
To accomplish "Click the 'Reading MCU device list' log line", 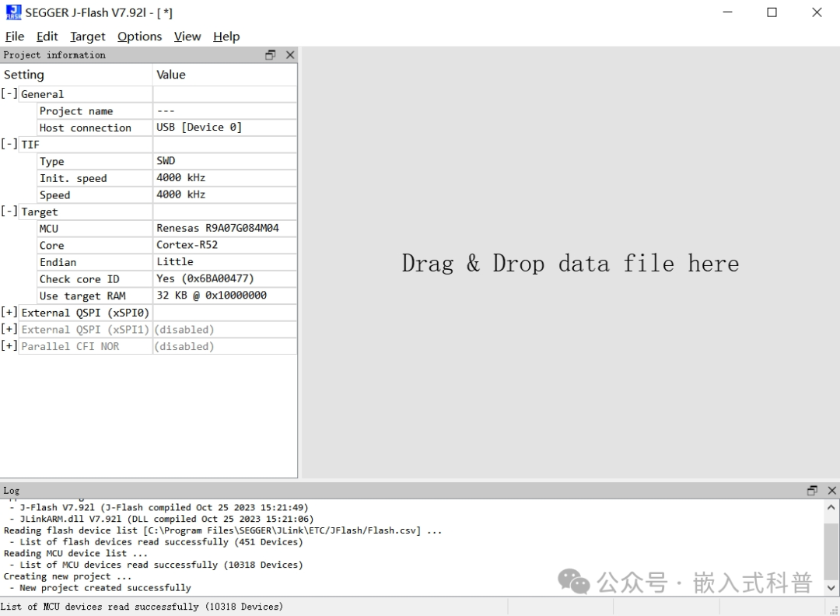I will (x=75, y=553).
